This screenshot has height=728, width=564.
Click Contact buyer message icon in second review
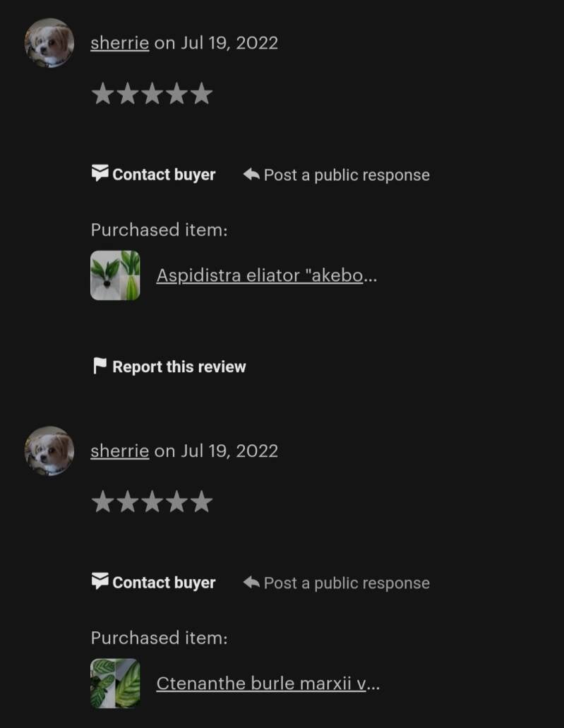pyautogui.click(x=100, y=581)
